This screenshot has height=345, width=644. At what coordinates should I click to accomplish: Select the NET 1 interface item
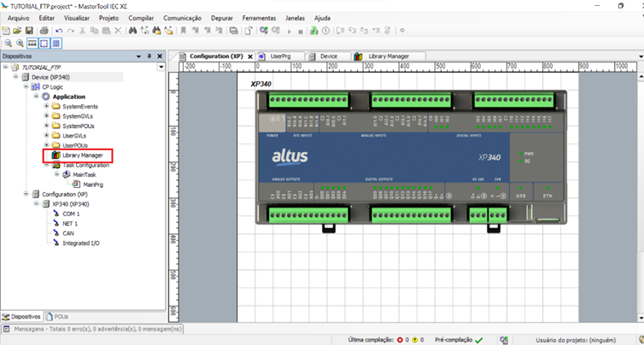pos(70,224)
